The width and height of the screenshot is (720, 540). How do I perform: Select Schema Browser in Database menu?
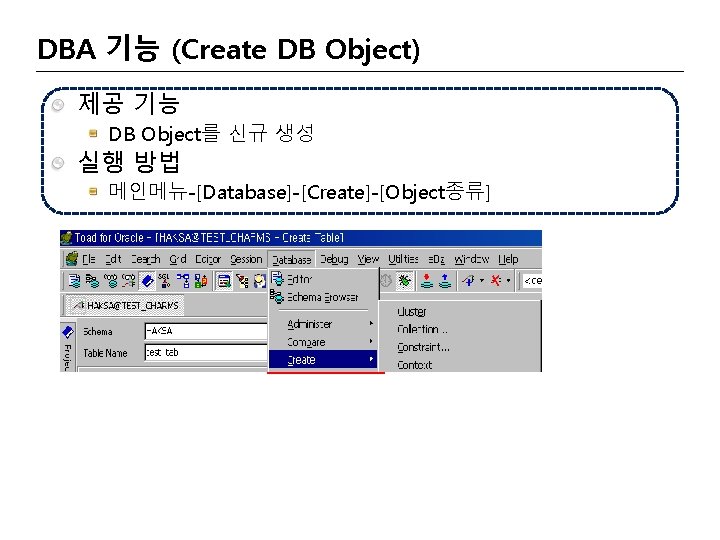coord(323,297)
